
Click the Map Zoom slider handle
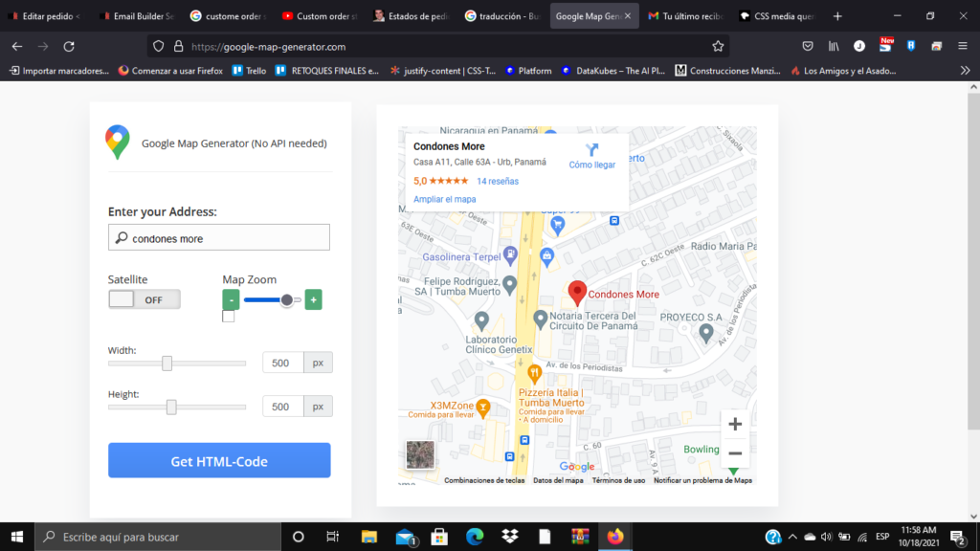(287, 299)
